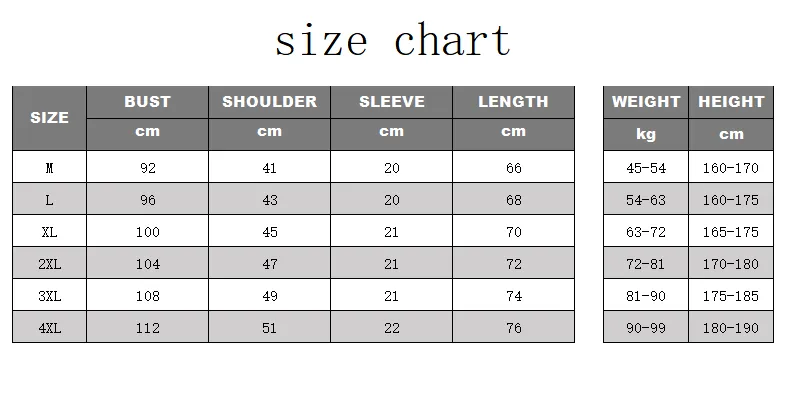This screenshot has height=405, width=790.
Task: Select the height range 180-190
Action: (x=731, y=328)
